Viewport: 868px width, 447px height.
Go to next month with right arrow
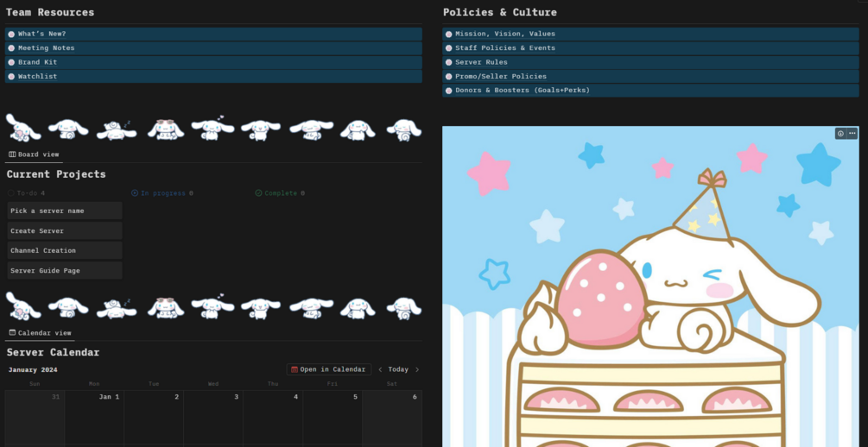(x=417, y=369)
